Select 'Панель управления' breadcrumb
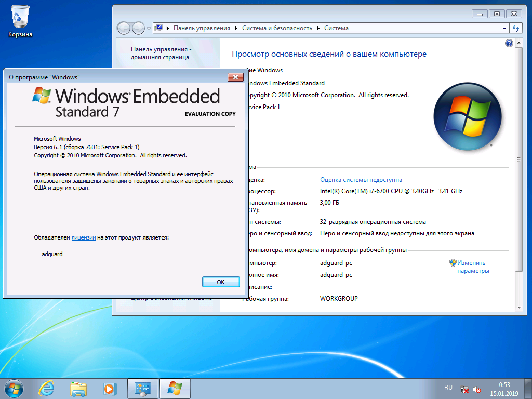 pyautogui.click(x=202, y=28)
